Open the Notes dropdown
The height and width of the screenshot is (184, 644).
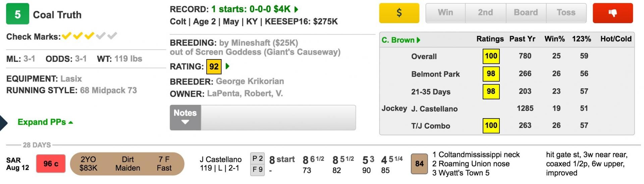click(x=185, y=118)
